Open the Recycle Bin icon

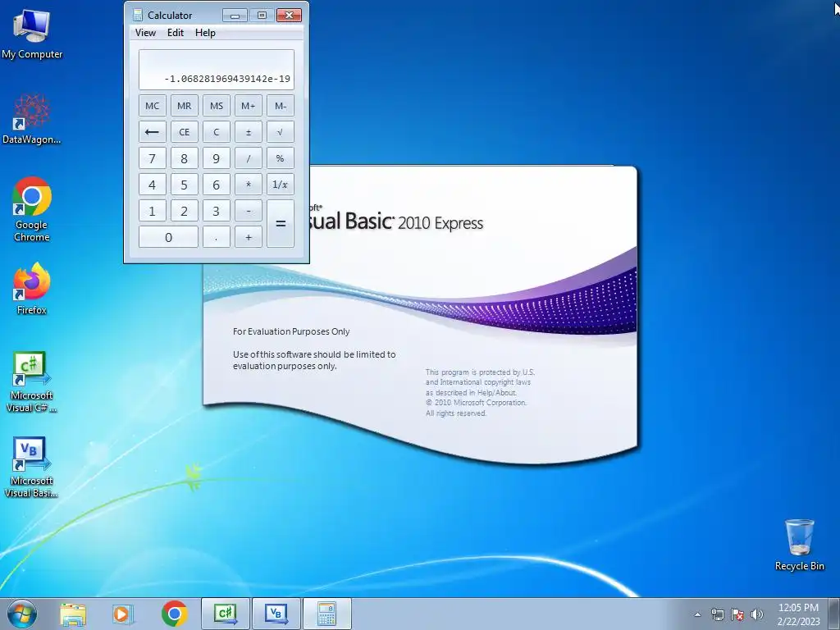[799, 545]
